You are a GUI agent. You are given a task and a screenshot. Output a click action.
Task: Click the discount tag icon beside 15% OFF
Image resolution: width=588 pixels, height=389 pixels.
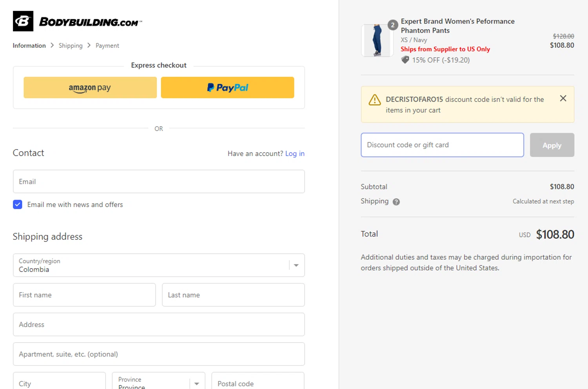coord(405,60)
